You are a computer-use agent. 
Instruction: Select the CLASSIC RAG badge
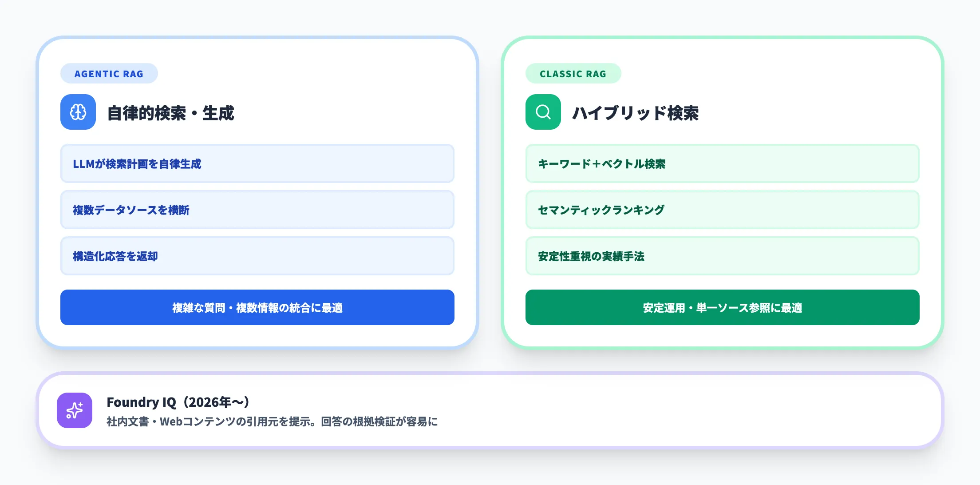(x=573, y=74)
